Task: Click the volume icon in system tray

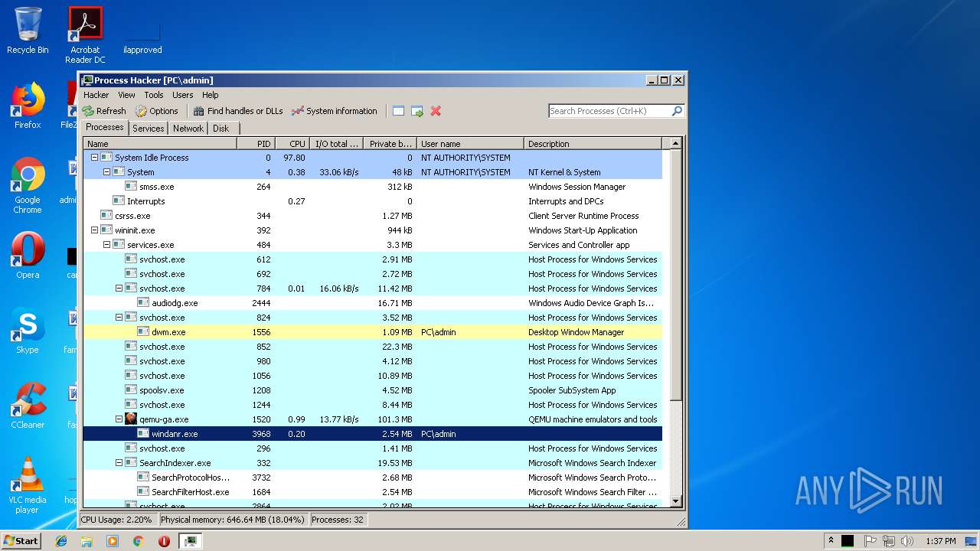Action: pos(907,540)
